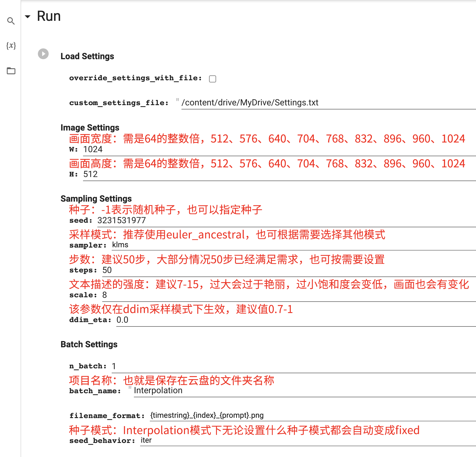Click the custom_settings_file label
This screenshot has width=476, height=457.
[119, 103]
